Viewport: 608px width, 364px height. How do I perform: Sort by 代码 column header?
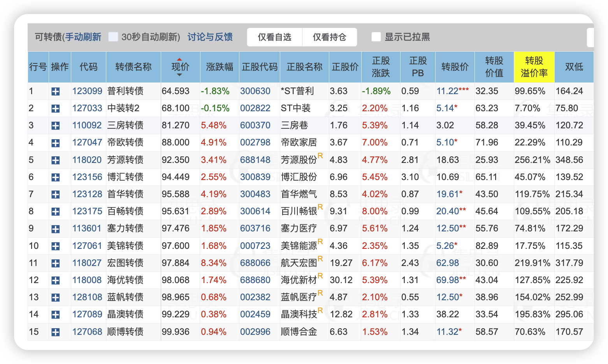(x=89, y=67)
